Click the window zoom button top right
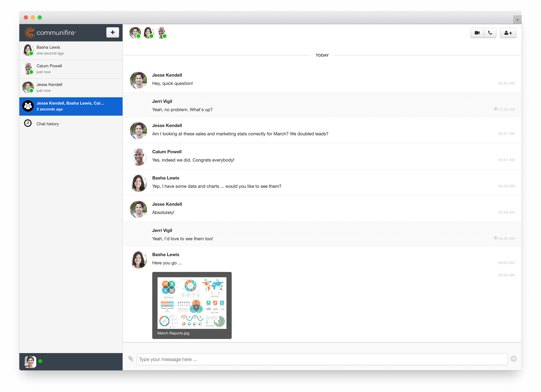541x392 pixels. [x=517, y=19]
